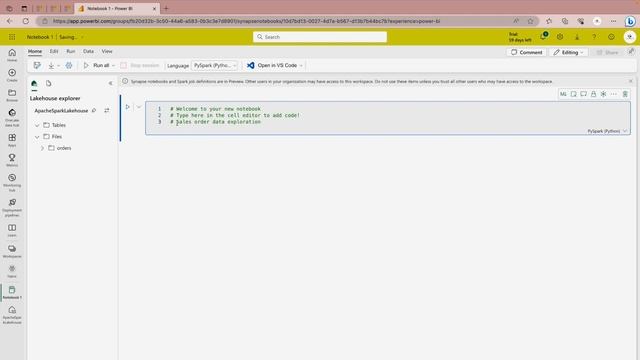
Task: Open the Editing mode dropdown
Action: point(568,52)
